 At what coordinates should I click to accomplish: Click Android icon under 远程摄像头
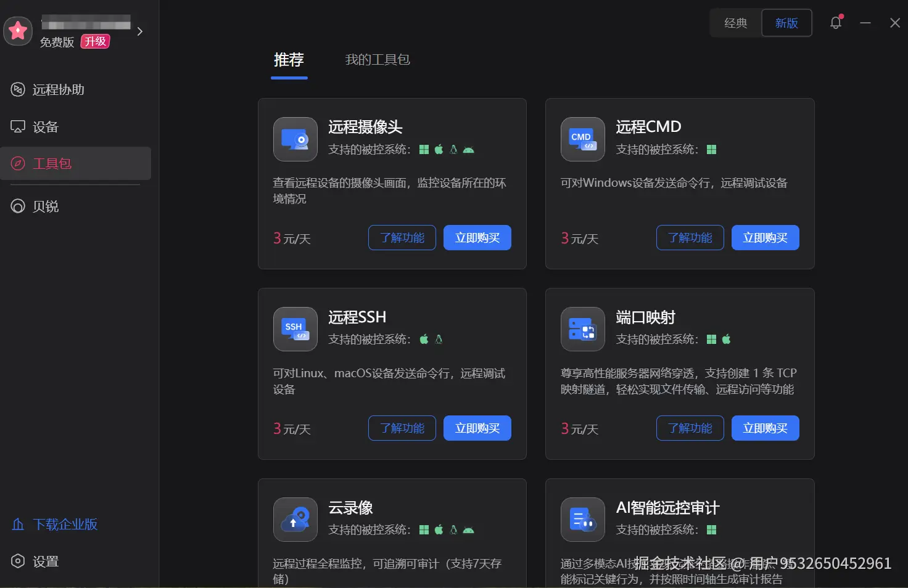pyautogui.click(x=468, y=150)
